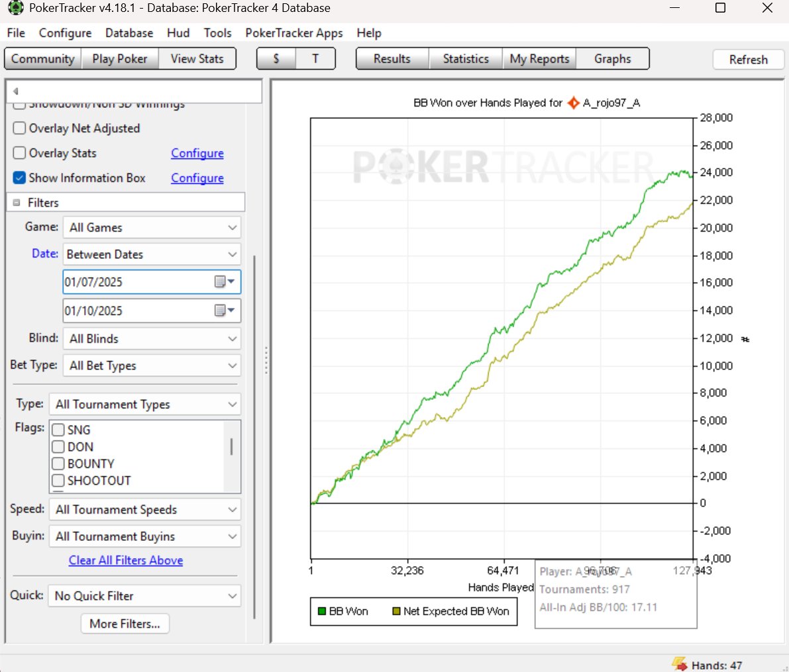
Task: Enable Overlay Stats checkbox
Action: click(x=19, y=153)
